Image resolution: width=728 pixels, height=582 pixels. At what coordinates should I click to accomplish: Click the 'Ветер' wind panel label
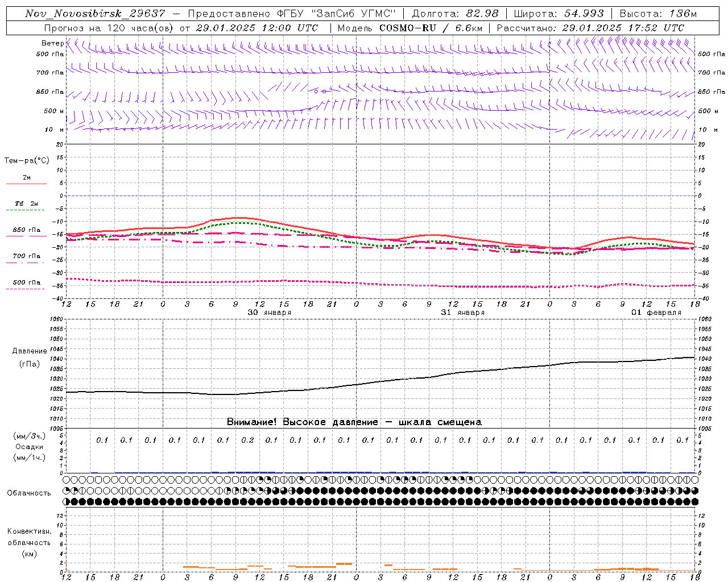52,43
